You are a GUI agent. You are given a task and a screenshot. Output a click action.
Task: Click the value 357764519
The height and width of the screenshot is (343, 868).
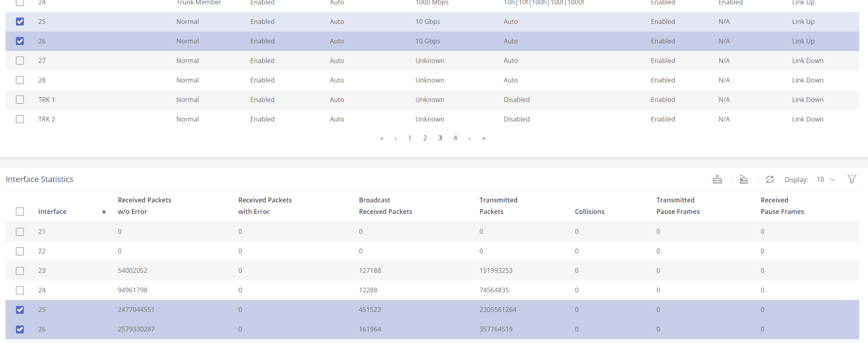coord(496,329)
